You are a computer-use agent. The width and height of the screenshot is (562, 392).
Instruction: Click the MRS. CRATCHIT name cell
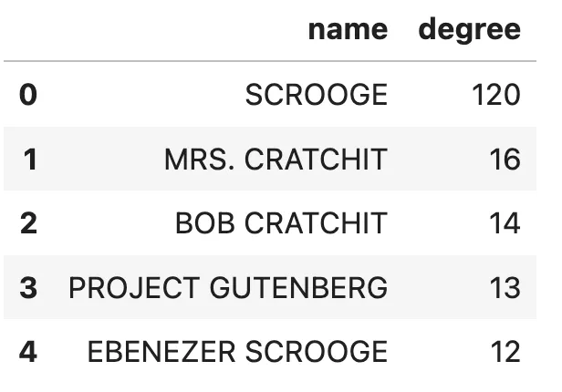[276, 160]
